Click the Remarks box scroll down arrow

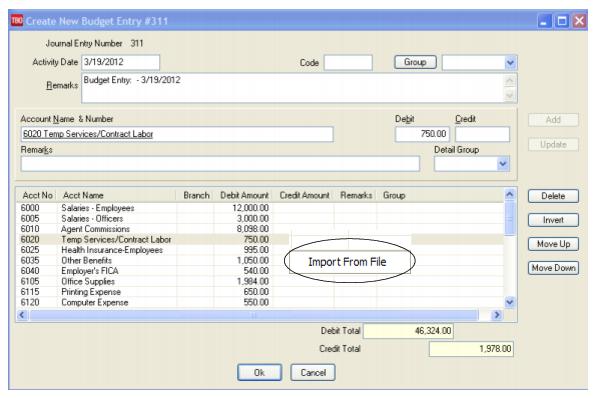click(x=509, y=95)
